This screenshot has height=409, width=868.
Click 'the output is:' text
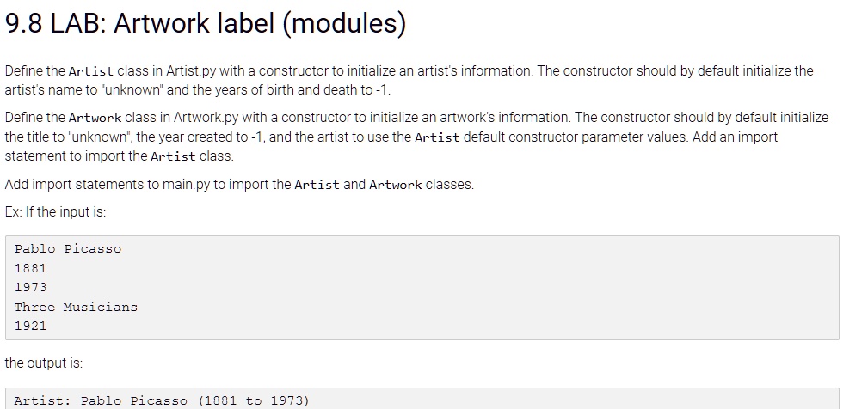point(44,363)
